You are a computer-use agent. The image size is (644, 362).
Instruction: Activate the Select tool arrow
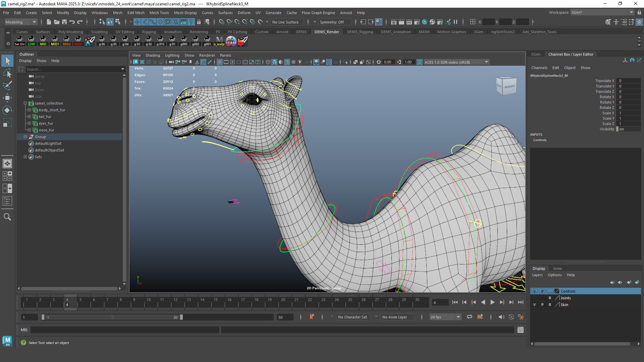click(x=7, y=61)
